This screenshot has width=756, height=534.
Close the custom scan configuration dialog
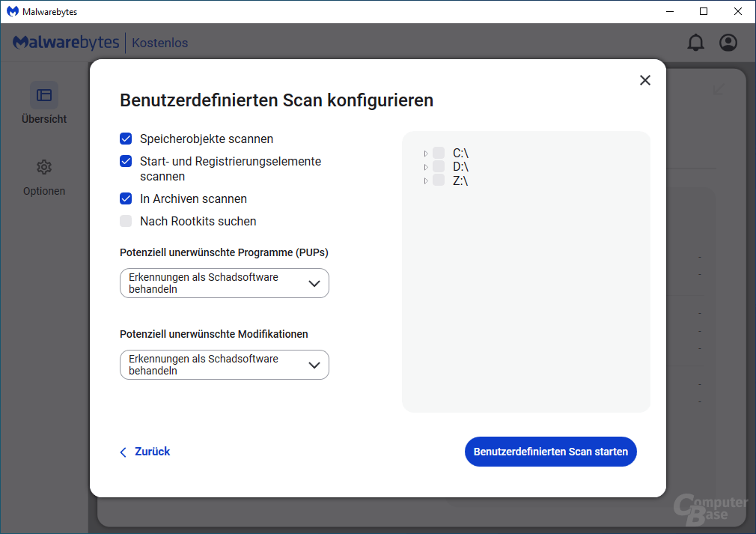pyautogui.click(x=644, y=80)
